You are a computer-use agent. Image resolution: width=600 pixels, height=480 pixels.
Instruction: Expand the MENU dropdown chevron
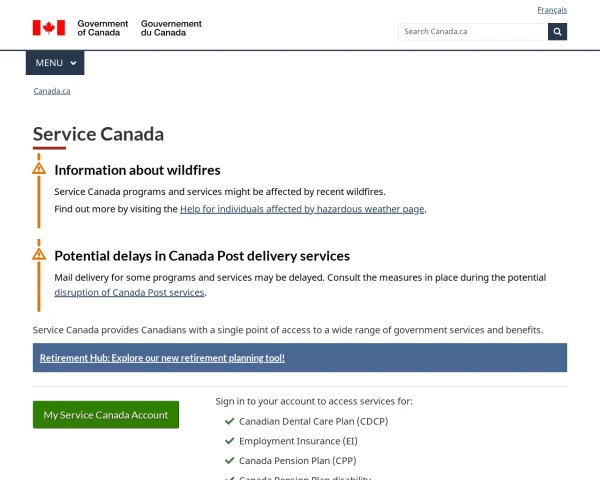pos(73,63)
